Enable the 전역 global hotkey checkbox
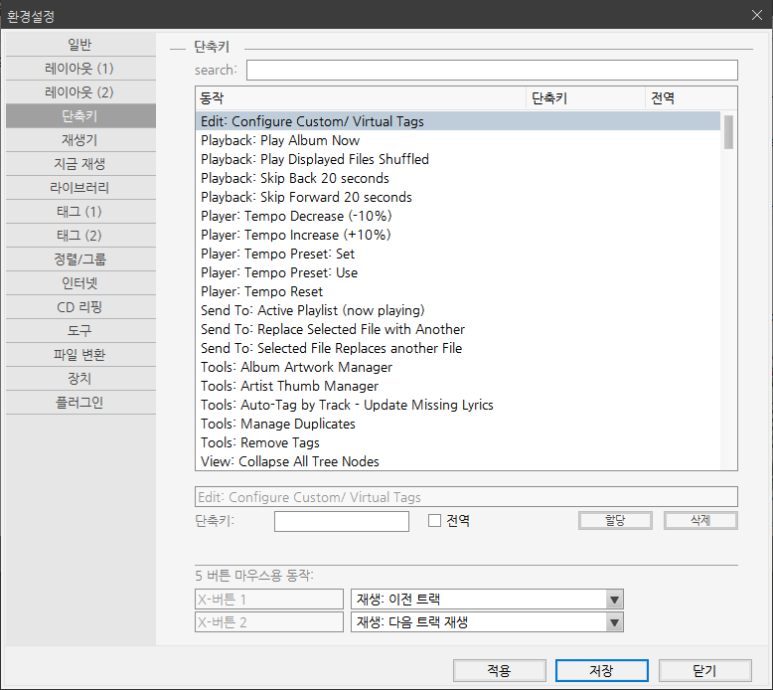Screen dimensions: 773x690 [x=434, y=520]
